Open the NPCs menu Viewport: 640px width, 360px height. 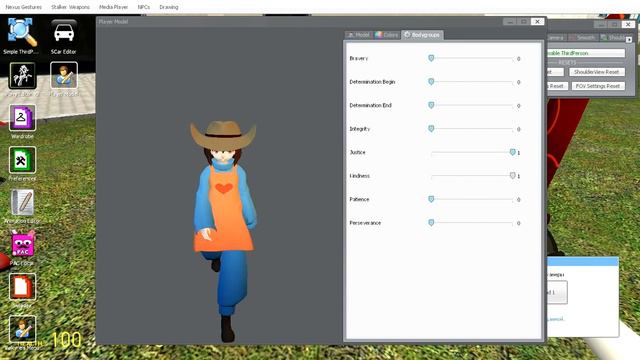pos(143,7)
